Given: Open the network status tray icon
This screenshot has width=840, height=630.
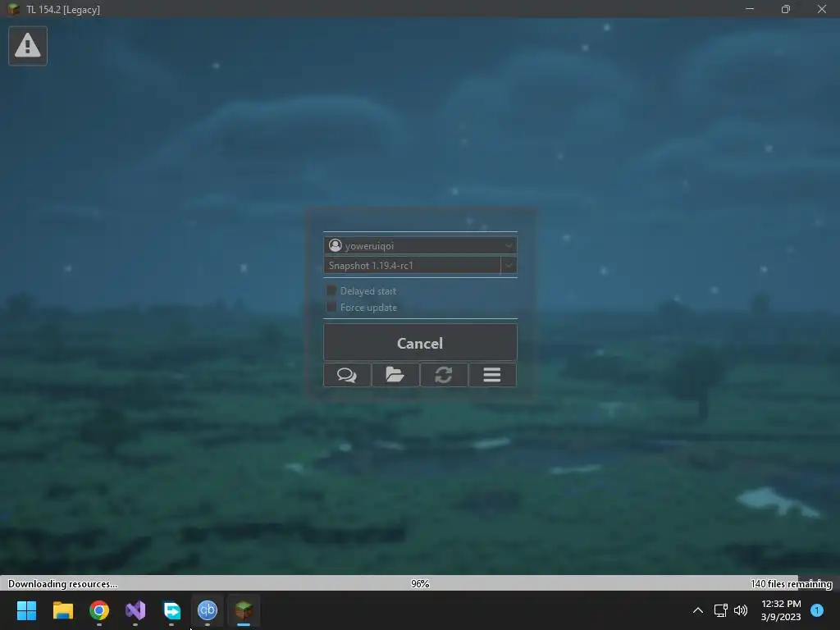Looking at the screenshot, I should point(720,610).
